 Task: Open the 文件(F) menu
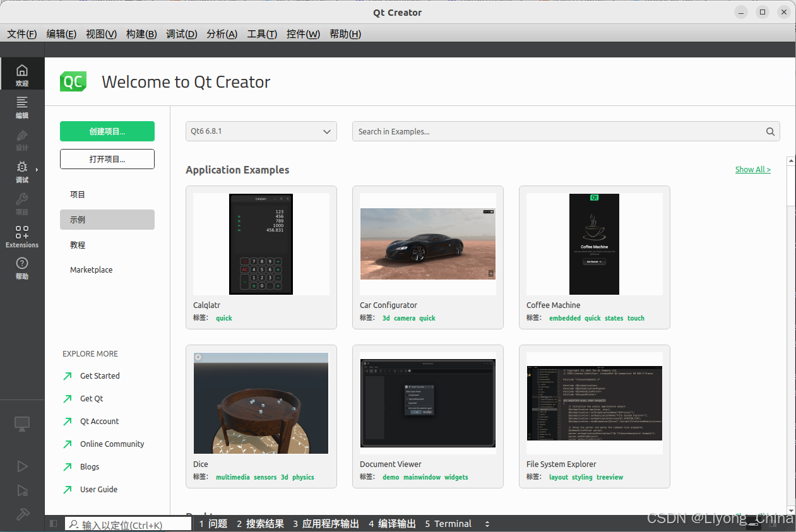[22, 34]
